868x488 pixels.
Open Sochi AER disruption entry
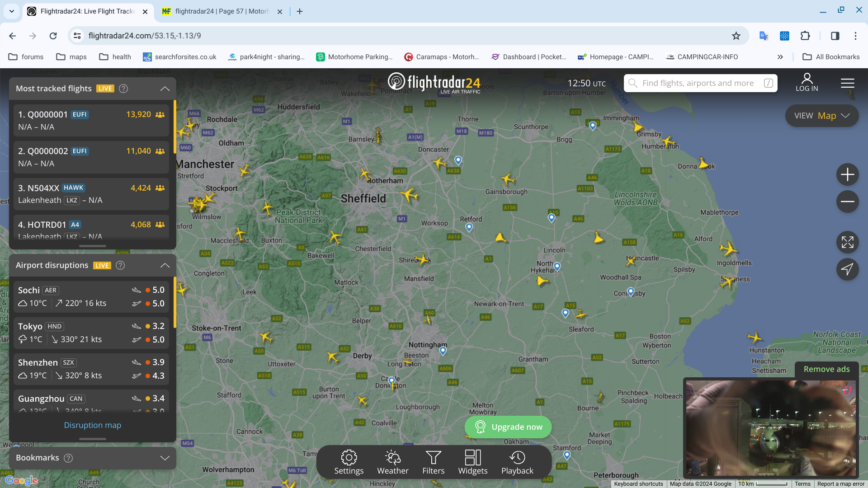(91, 296)
